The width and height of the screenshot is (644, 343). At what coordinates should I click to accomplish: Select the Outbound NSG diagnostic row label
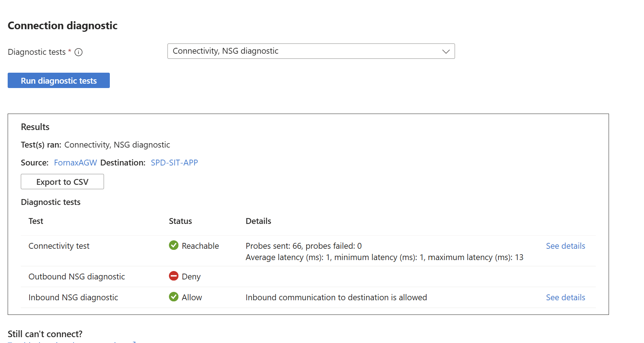[77, 277]
